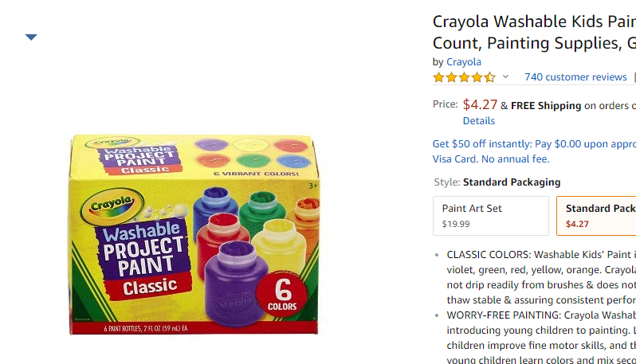This screenshot has width=636, height=364.
Task: Click the Get $50 off instantly offer
Action: pyautogui.click(x=534, y=144)
